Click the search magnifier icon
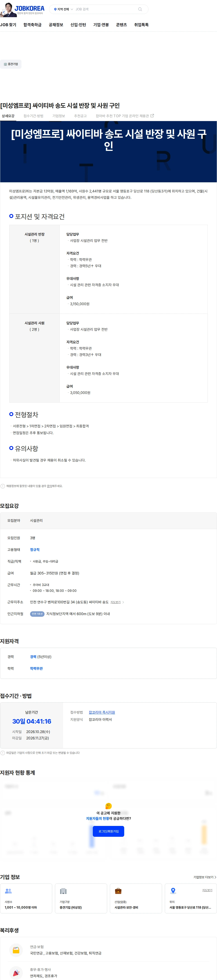 140,9
